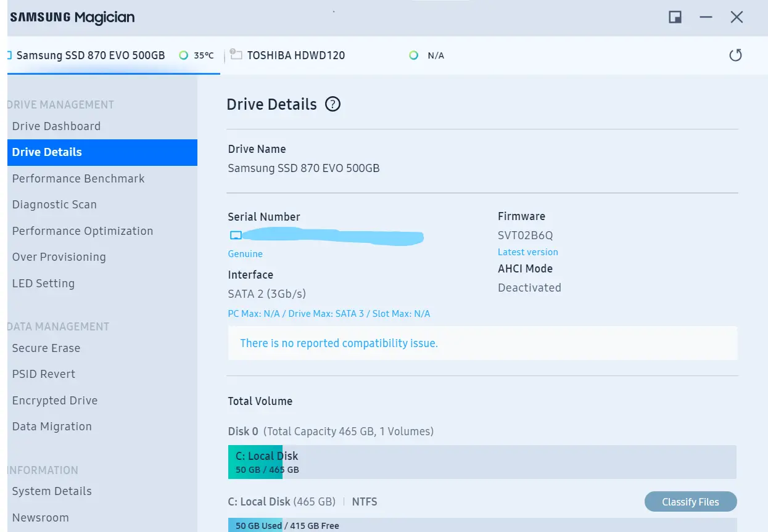768x532 pixels.
Task: Open System Details information
Action: pyautogui.click(x=102, y=491)
